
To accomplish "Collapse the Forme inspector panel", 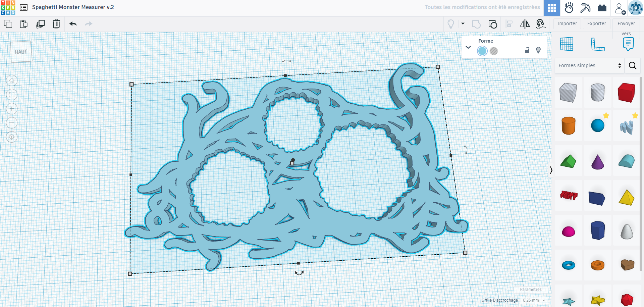I will point(468,47).
